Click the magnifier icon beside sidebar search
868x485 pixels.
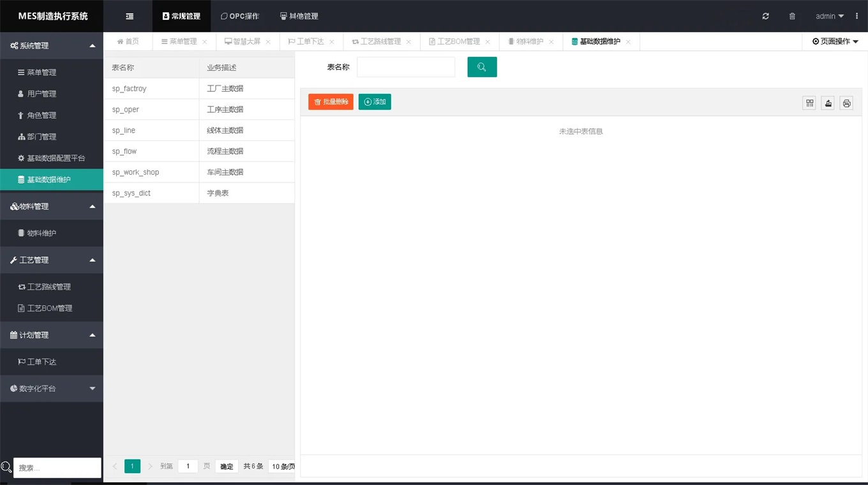pyautogui.click(x=6, y=467)
